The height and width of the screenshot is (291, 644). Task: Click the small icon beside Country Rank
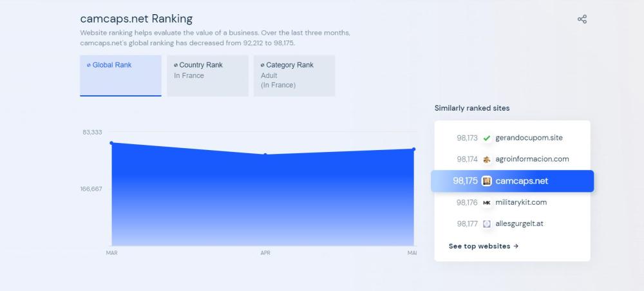176,65
